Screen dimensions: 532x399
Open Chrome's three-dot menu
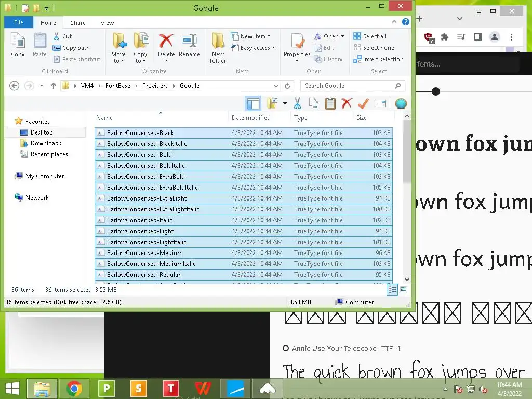coord(511,37)
